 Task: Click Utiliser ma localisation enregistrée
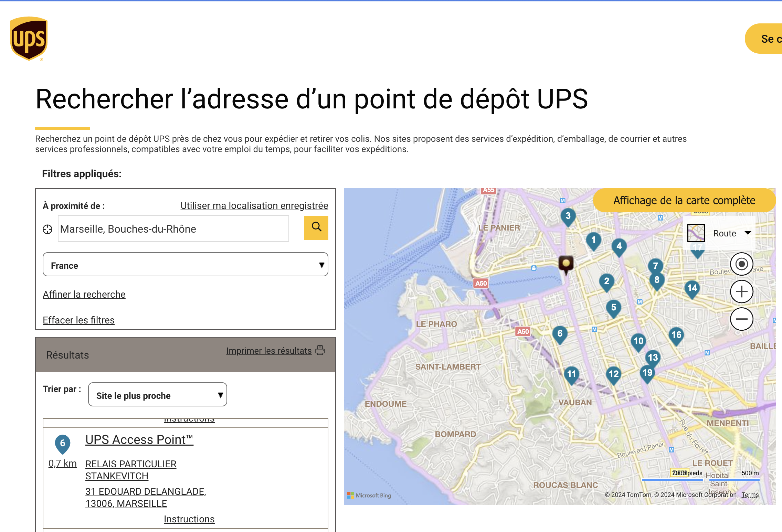tap(254, 205)
